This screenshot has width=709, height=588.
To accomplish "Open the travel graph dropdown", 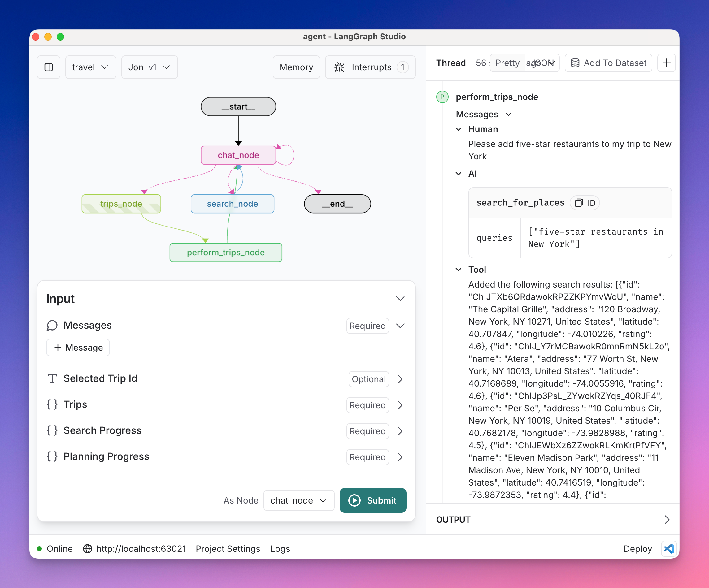I will pyautogui.click(x=90, y=67).
